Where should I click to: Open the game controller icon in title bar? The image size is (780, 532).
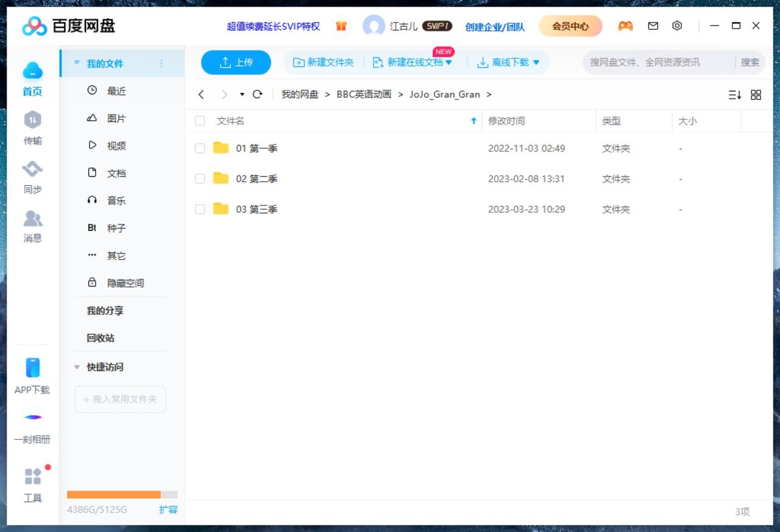(625, 26)
